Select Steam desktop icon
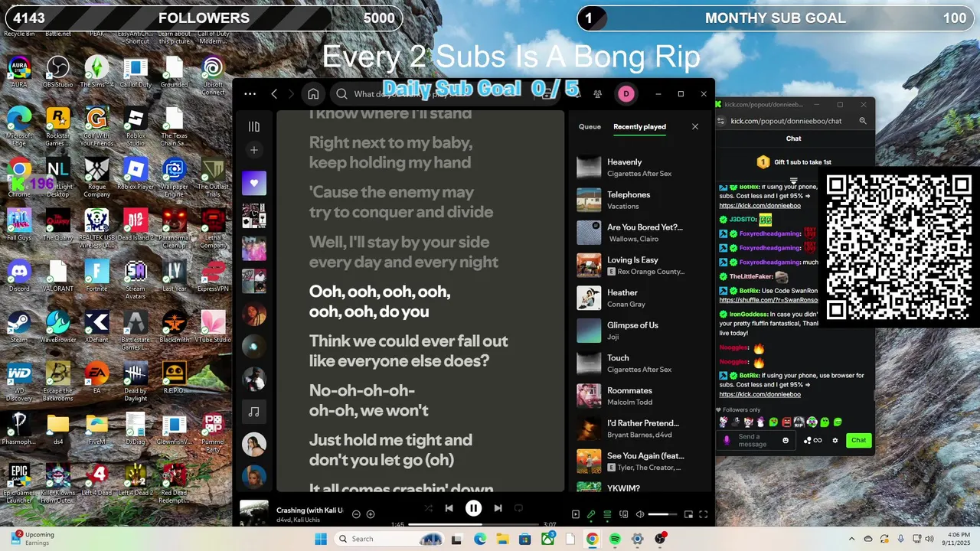Screen dimensions: 980x551 click(x=19, y=326)
